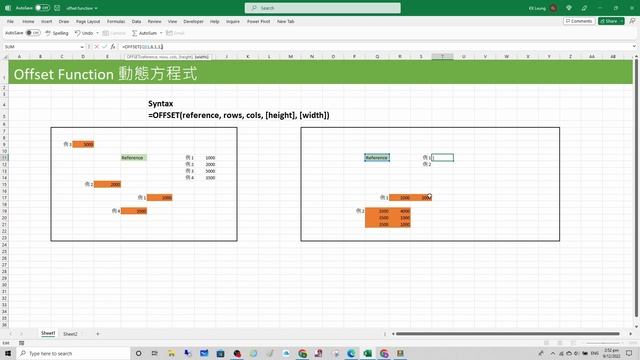Viewport: 640px width, 360px height.
Task: Open the Help ribbon tab
Action: click(x=215, y=21)
